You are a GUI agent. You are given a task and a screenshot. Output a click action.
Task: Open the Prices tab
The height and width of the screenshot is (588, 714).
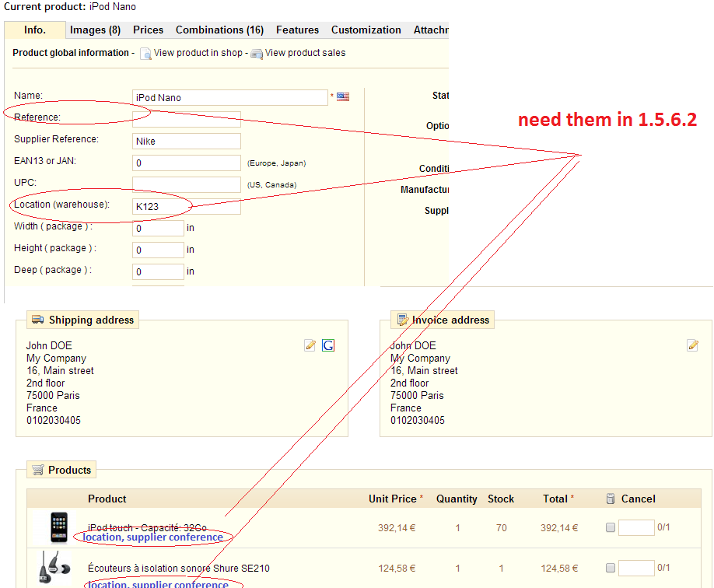148,30
